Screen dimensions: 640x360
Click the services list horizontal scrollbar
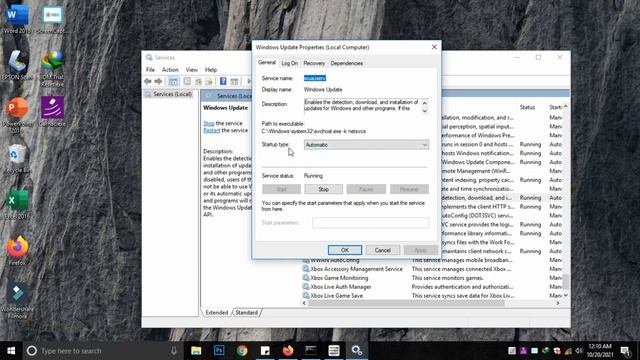407,303
